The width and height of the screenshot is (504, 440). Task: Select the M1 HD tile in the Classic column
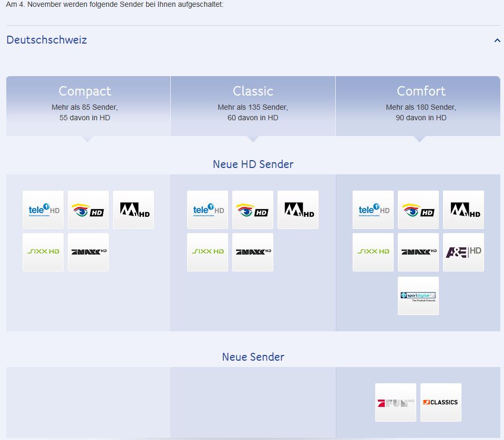298,210
